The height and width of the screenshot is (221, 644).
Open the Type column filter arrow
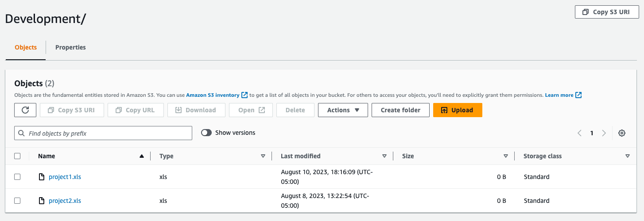click(x=263, y=156)
